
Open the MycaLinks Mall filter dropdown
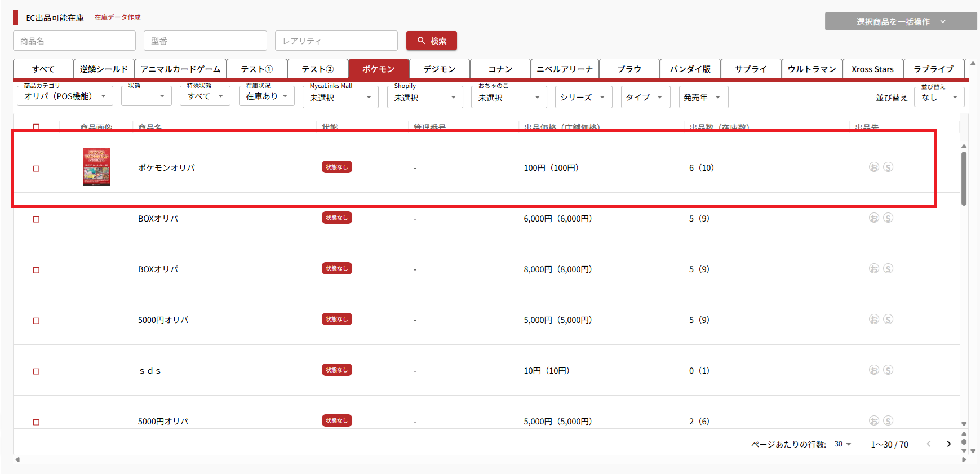coord(340,98)
